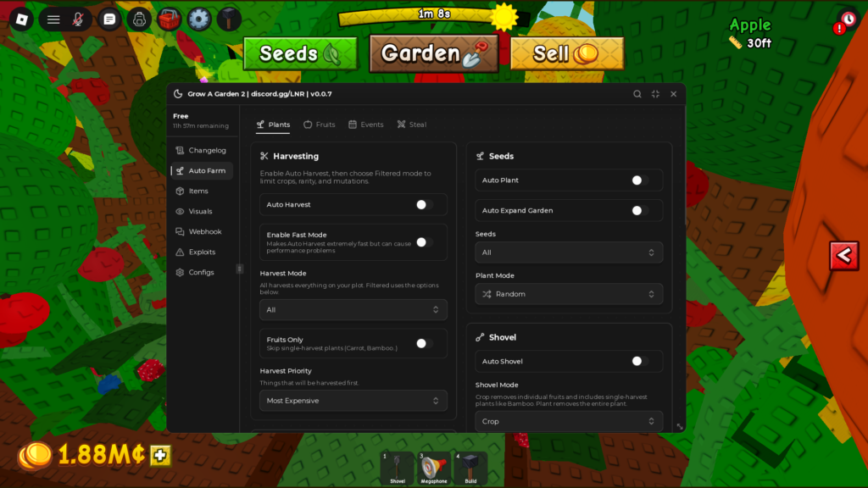868x488 pixels.
Task: Click the Free plan remaining time text
Action: click(200, 126)
